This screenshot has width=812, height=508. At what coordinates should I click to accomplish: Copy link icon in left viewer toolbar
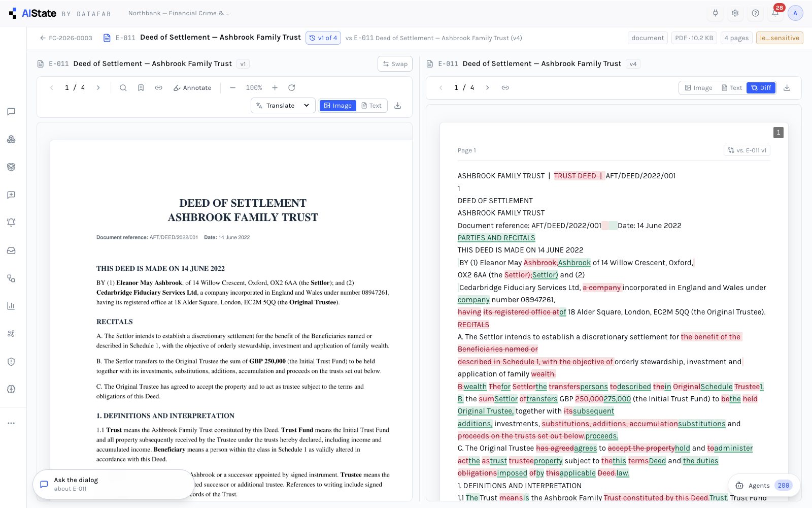click(x=159, y=88)
